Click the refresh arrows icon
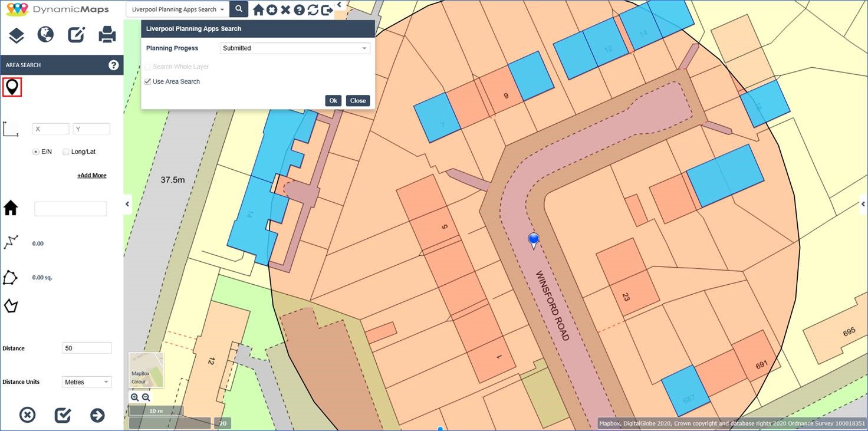 [x=313, y=10]
